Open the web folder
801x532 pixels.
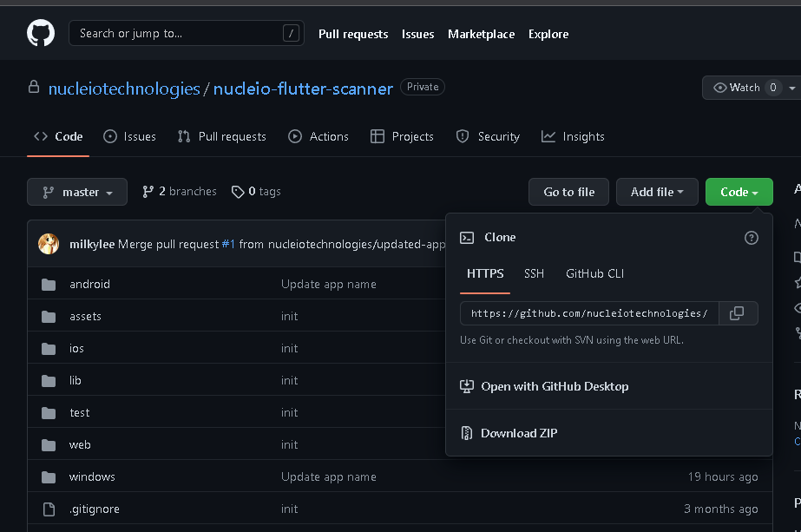click(x=80, y=445)
